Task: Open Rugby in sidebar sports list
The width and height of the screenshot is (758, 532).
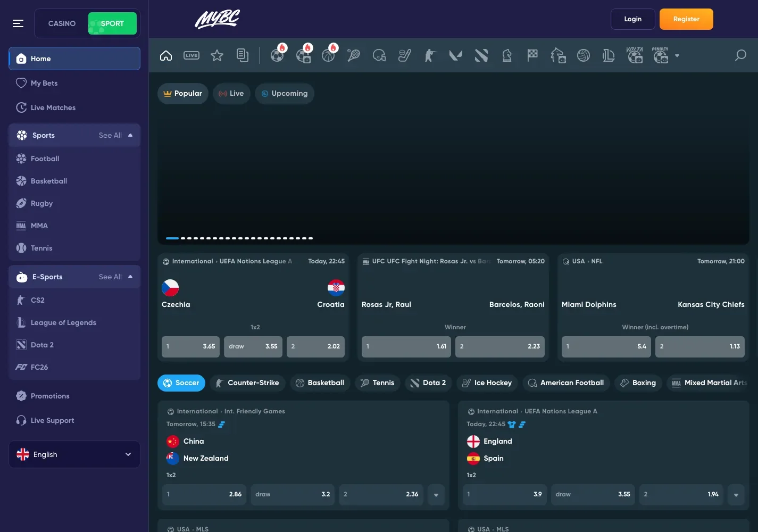Action: pos(74,203)
